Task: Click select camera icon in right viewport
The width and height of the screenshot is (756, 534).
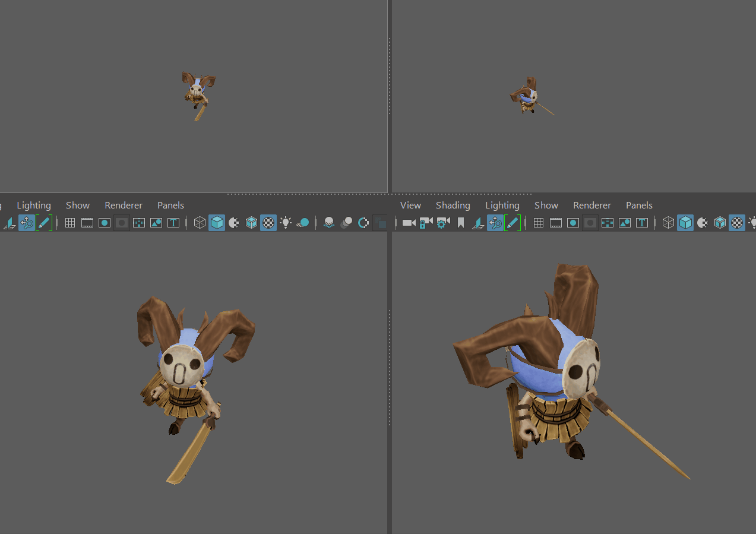Action: coord(409,223)
